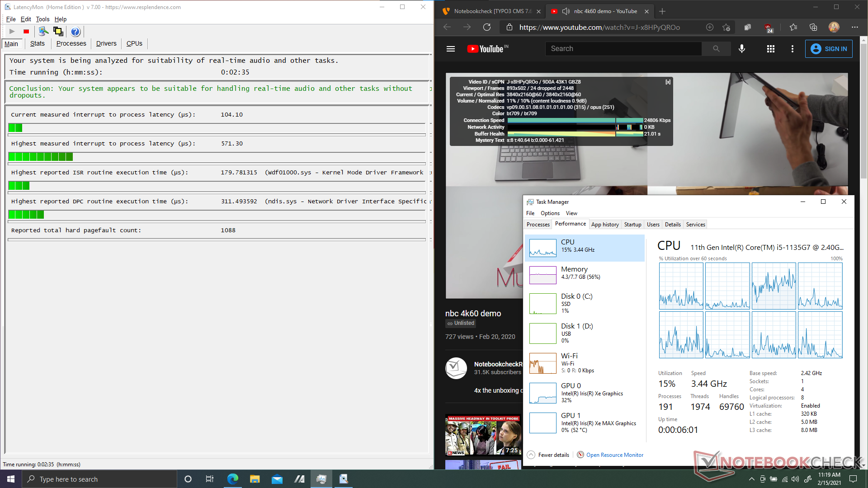Open YouTube hamburger guide menu
868x488 pixels.
pos(451,49)
